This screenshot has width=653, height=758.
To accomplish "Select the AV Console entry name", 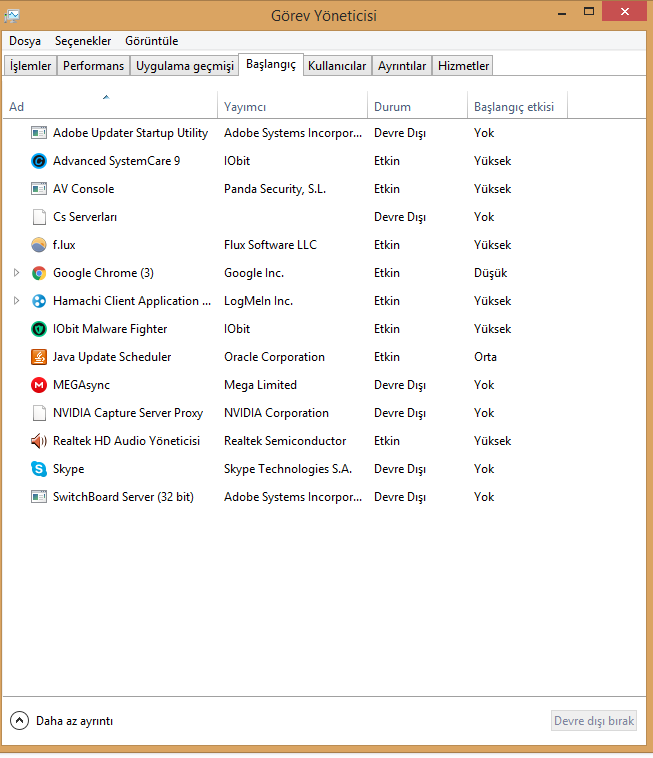I will [84, 189].
